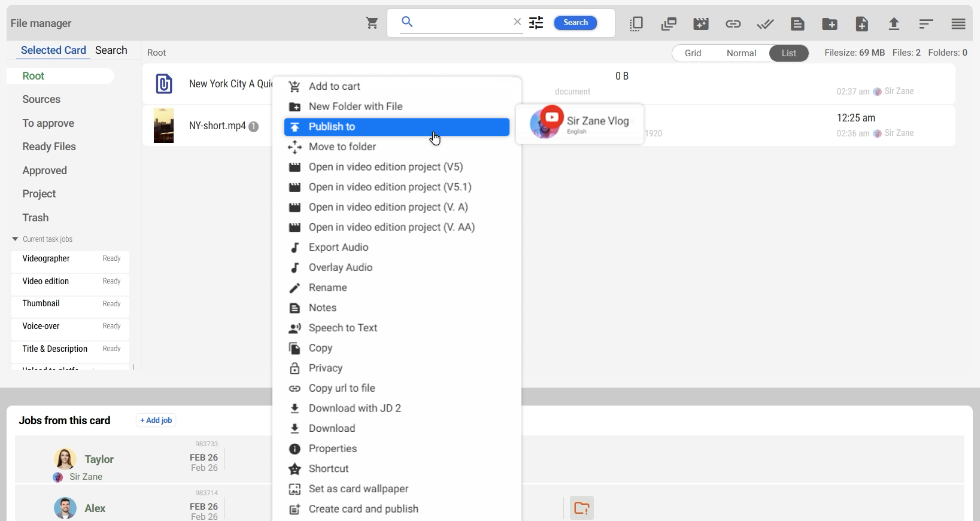The image size is (980, 521).
Task: Open search filter options sliders icon
Action: pos(536,23)
